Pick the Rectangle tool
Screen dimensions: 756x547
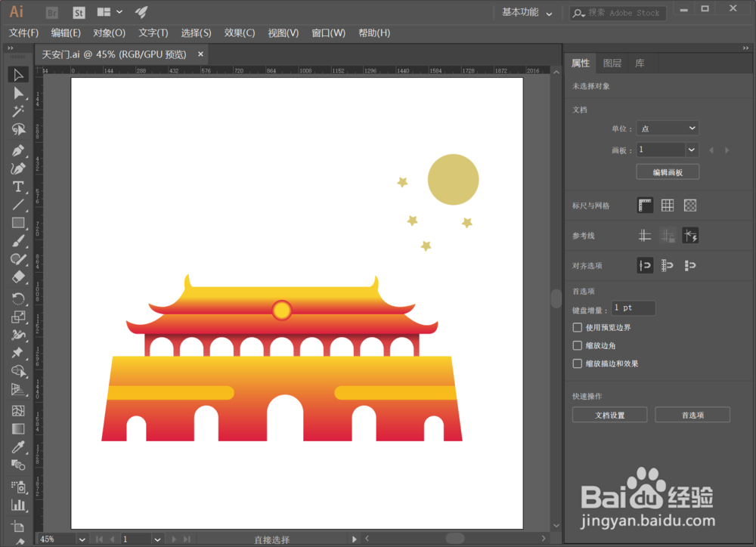click(17, 222)
